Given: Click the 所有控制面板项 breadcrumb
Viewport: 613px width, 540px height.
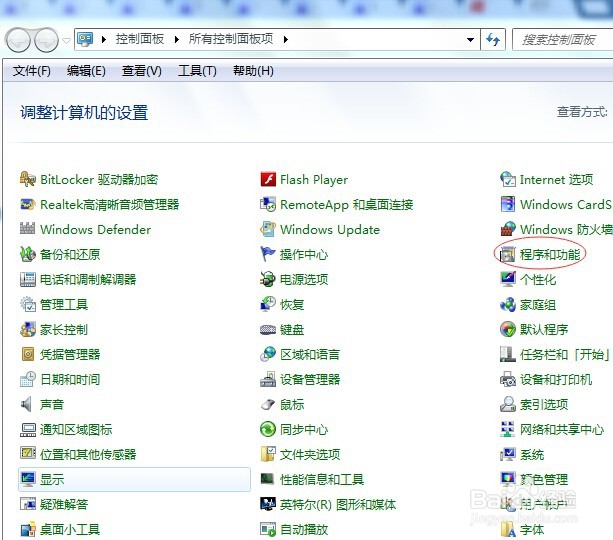Looking at the screenshot, I should tap(231, 39).
